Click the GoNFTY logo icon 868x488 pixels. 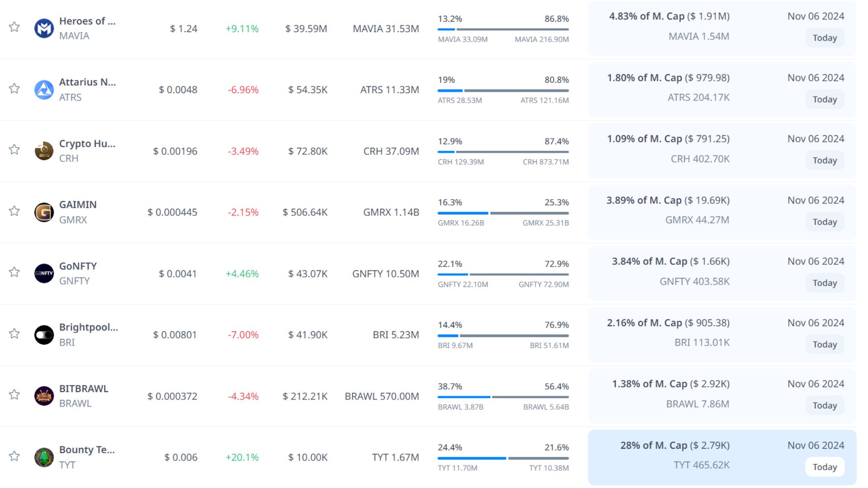tap(44, 273)
